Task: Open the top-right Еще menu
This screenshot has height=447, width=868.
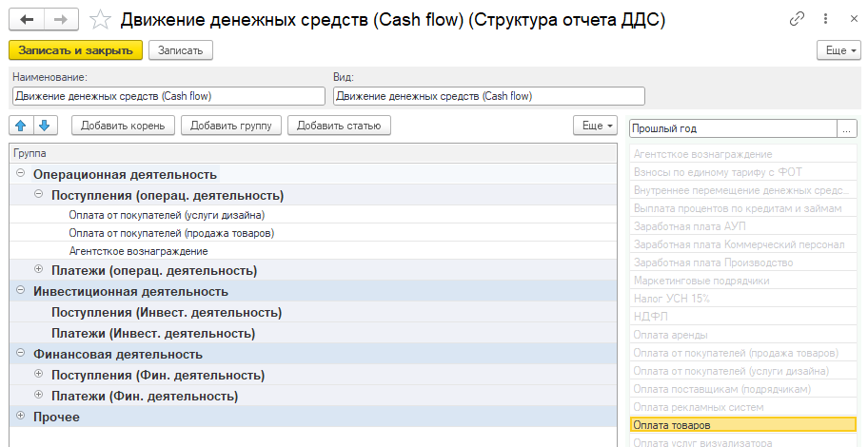Action: coord(838,50)
